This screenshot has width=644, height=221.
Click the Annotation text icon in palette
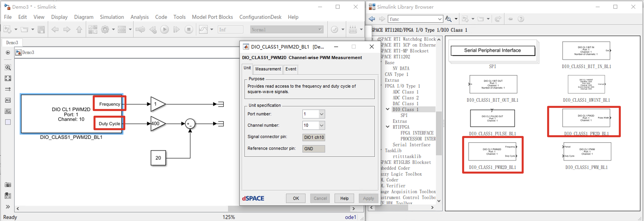point(8,100)
